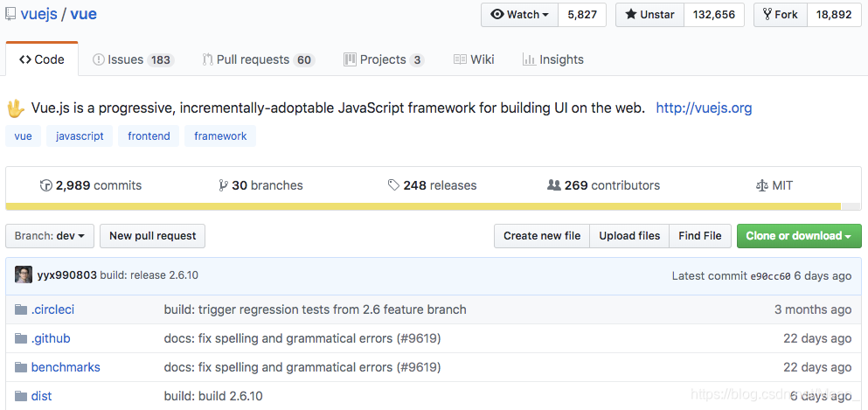Open the latest commit hash e90cc60

[770, 276]
